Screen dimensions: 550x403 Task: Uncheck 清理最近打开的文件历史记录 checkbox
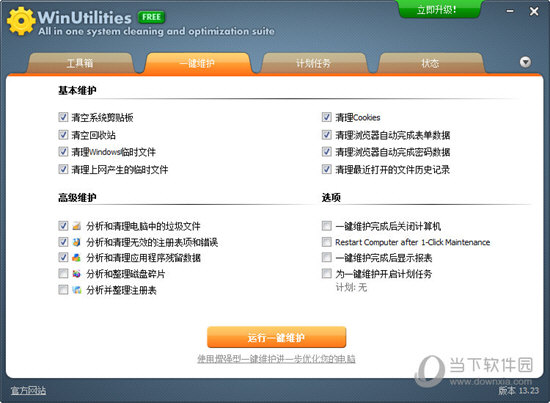[x=327, y=169]
